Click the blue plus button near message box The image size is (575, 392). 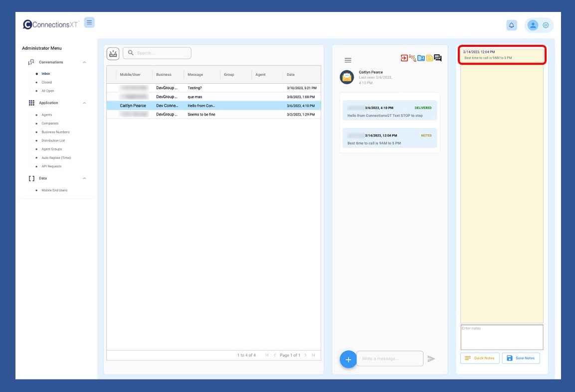(348, 359)
